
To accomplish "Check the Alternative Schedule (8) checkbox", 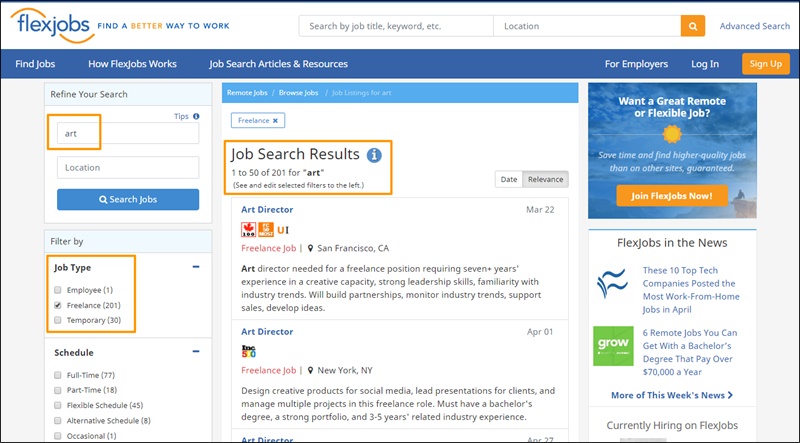I will point(58,421).
